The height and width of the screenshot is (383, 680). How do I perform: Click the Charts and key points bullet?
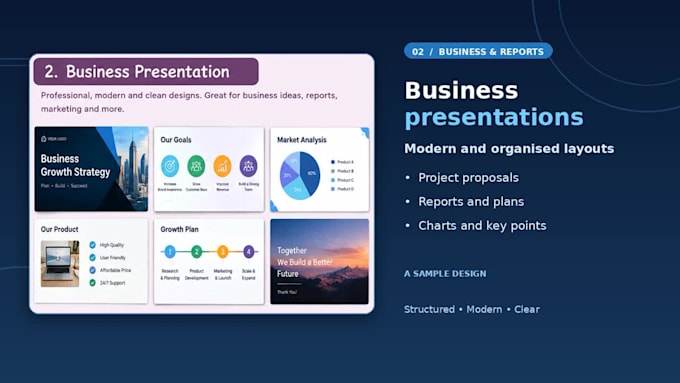[482, 226]
